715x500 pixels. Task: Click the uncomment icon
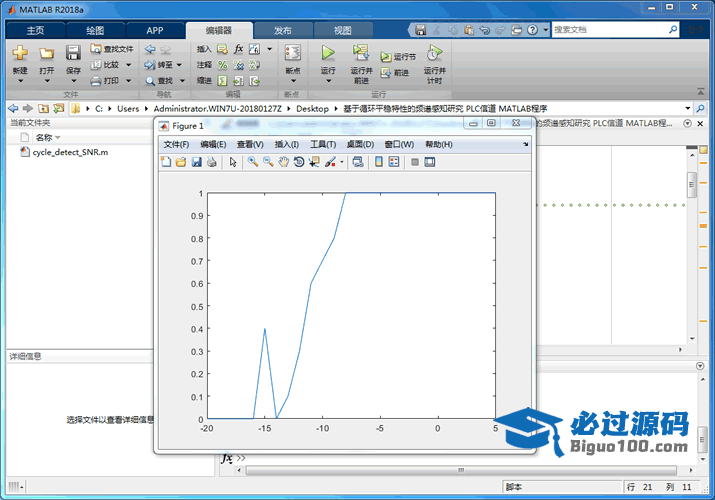238,65
